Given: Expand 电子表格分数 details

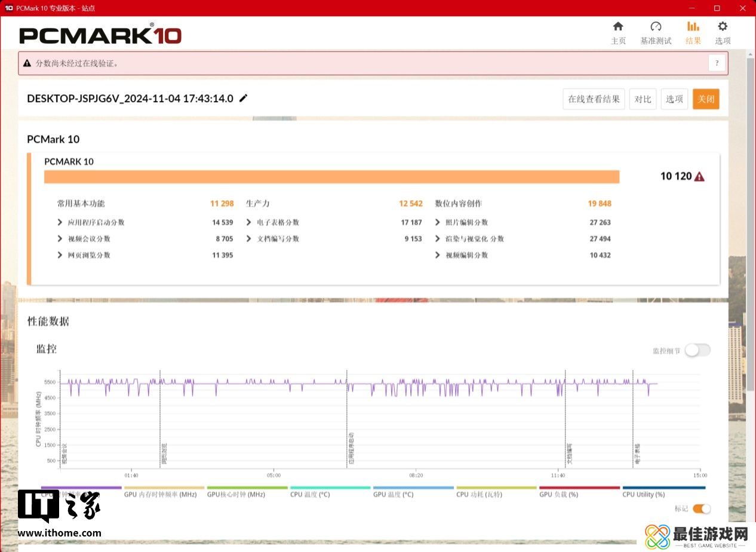Looking at the screenshot, I should tap(249, 222).
